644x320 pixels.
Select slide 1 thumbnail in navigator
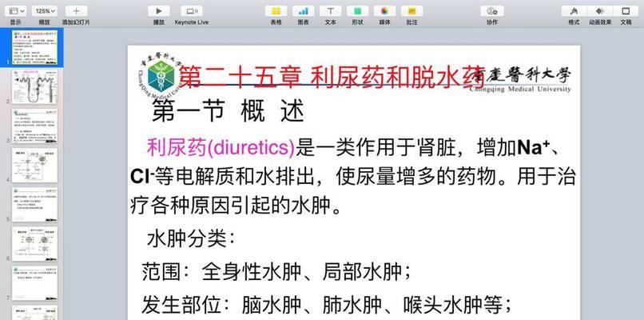coord(34,47)
